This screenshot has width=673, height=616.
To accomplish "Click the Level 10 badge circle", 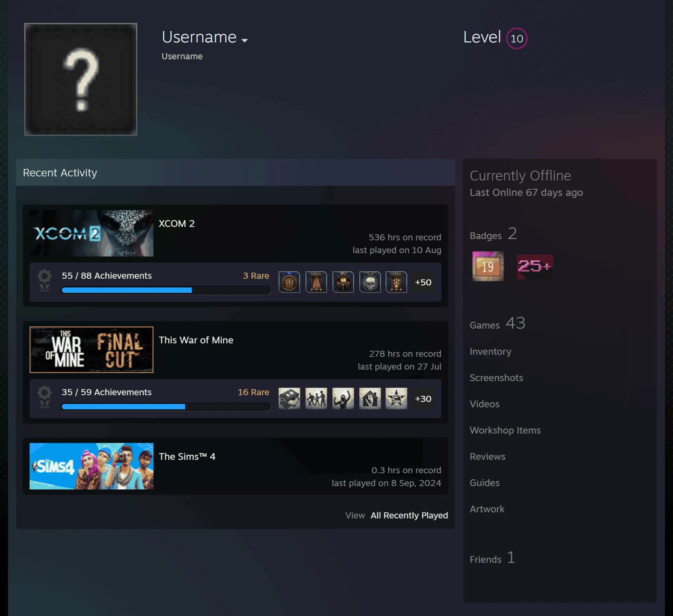I will (x=516, y=38).
